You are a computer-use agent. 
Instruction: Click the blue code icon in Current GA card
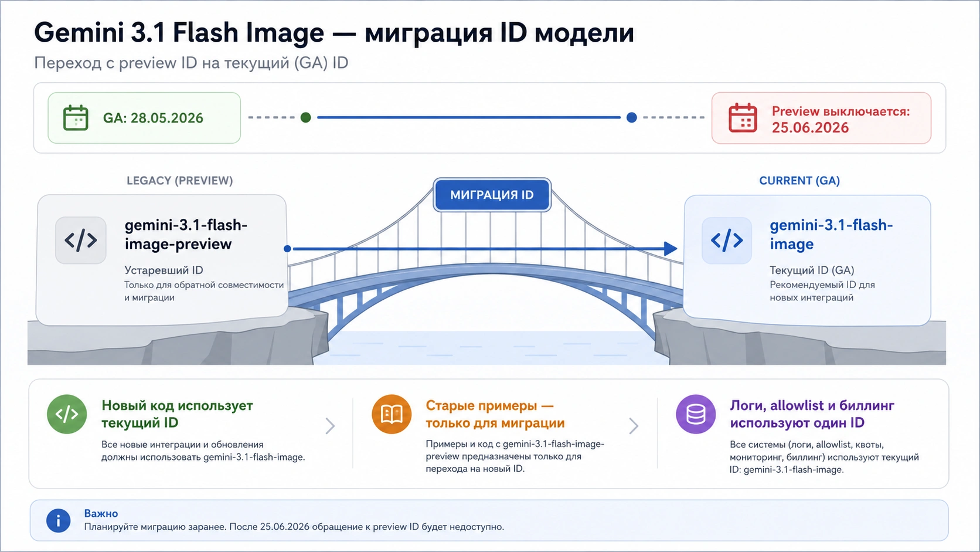coord(727,241)
